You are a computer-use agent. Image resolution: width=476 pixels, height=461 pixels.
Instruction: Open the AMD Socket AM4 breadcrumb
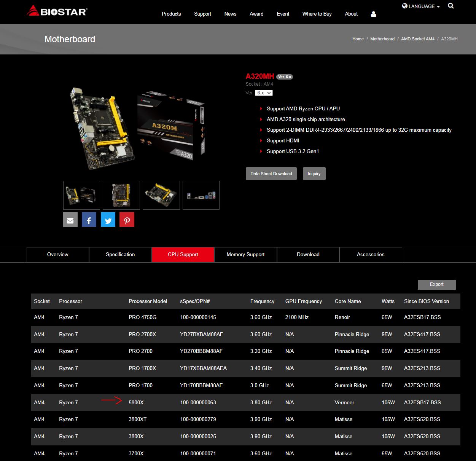418,39
